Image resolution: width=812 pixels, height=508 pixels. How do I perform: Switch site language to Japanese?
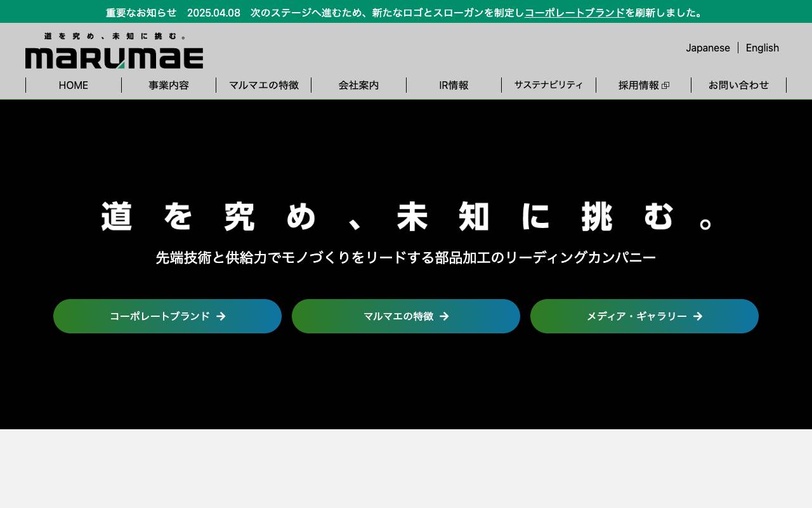(x=708, y=48)
